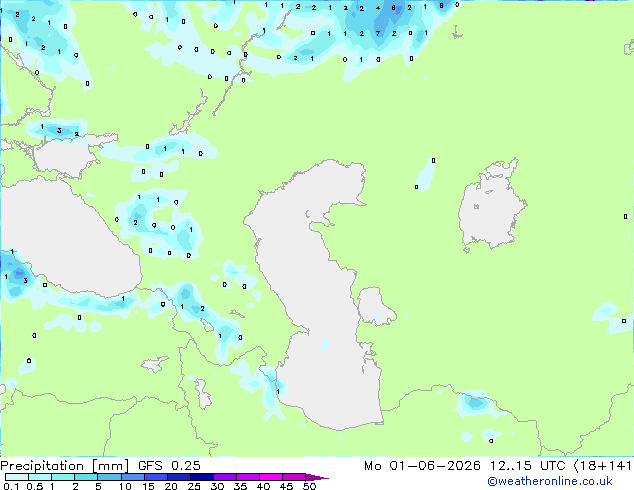Image resolution: width=634 pixels, height=490 pixels.
Task: Select the swatch between 45 and 50
Action: [x=294, y=477]
